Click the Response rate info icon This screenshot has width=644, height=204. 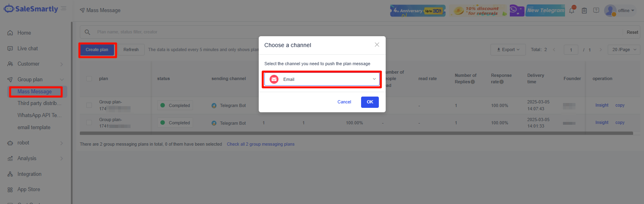(x=502, y=82)
